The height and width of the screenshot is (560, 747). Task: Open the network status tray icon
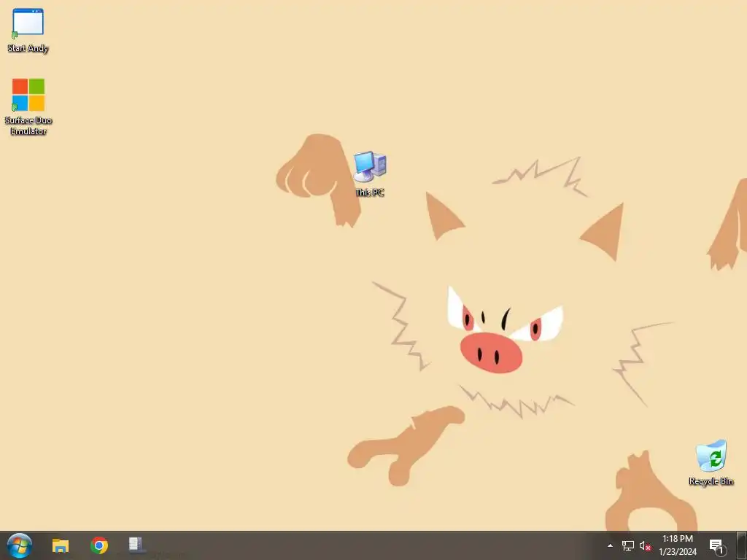tap(628, 545)
